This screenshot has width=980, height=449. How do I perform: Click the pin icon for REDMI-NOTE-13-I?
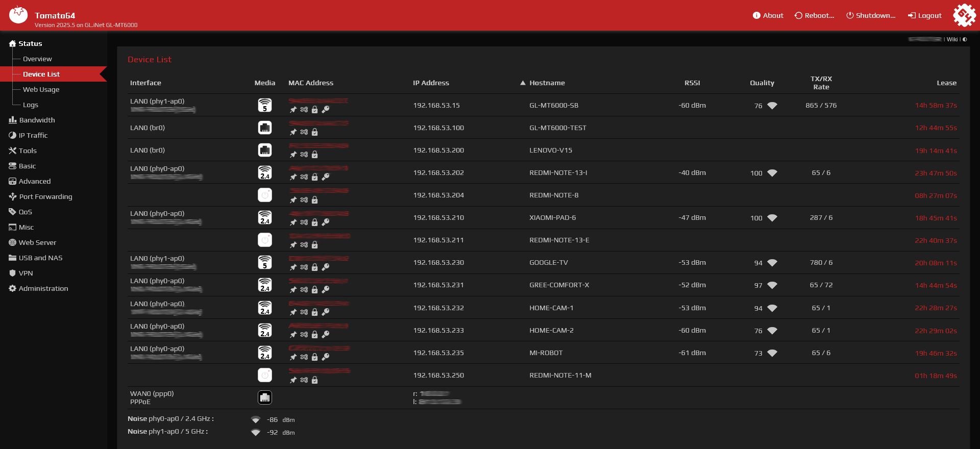coord(293,177)
